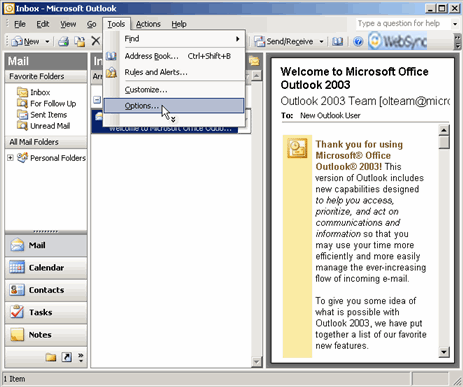Open the Address Book toolbar icon
The width and height of the screenshot is (463, 387).
(x=337, y=41)
